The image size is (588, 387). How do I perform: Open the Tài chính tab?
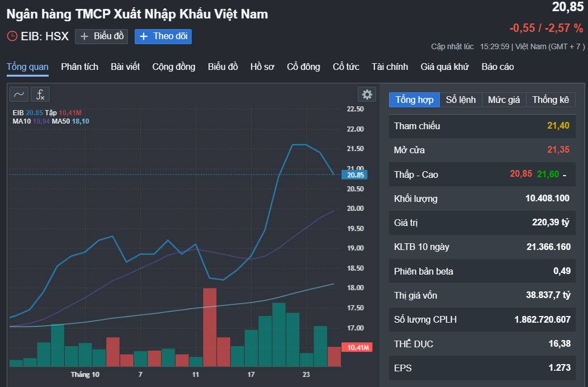(390, 67)
